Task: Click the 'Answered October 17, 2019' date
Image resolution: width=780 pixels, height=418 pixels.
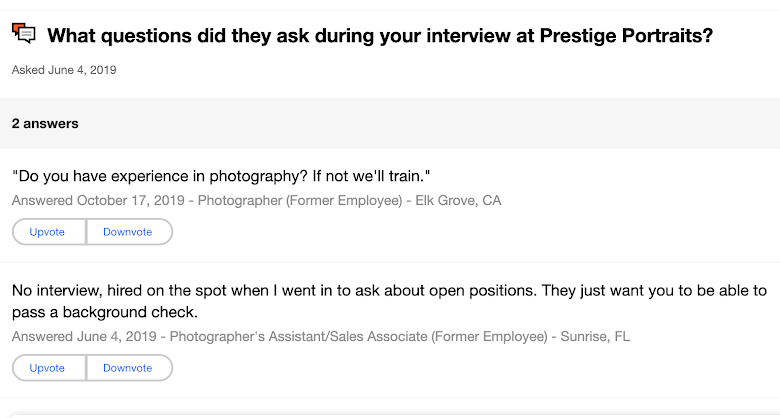Action: (x=101, y=200)
